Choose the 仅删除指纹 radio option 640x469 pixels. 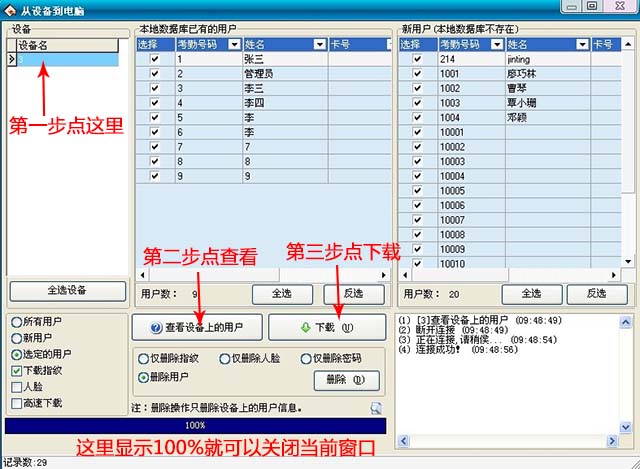(143, 359)
